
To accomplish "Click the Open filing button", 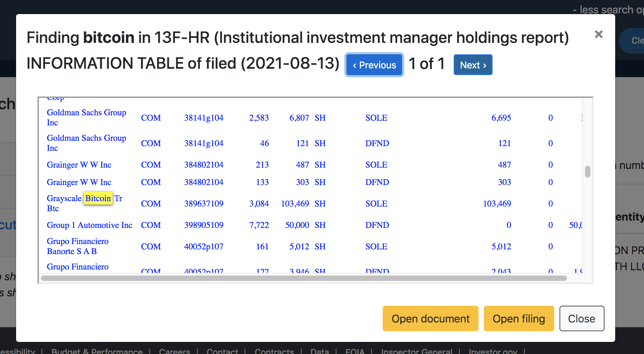I will click(519, 318).
